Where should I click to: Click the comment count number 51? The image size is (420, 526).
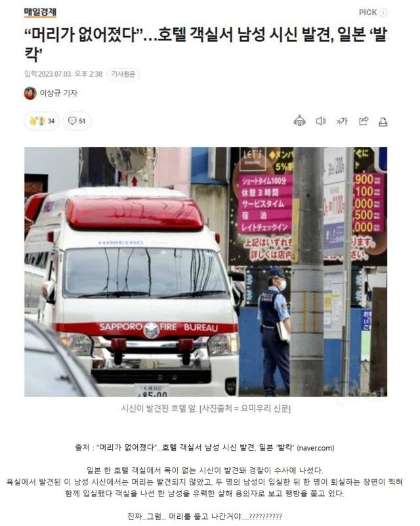(82, 121)
